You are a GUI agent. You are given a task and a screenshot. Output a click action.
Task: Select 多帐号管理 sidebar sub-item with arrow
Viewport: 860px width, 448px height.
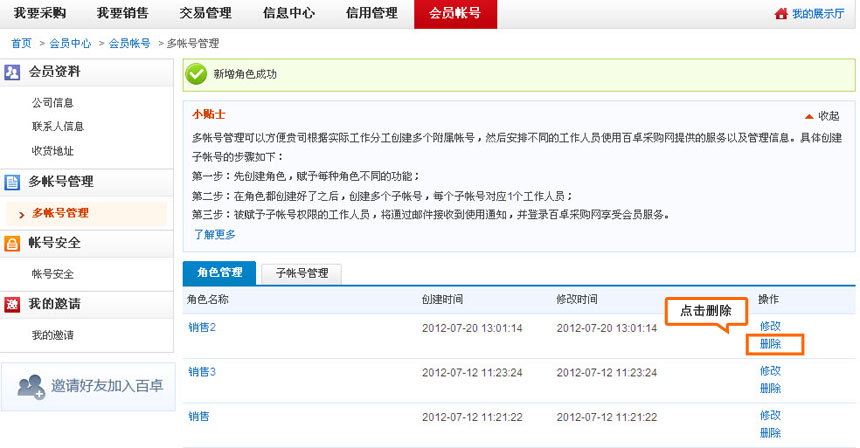(60, 213)
